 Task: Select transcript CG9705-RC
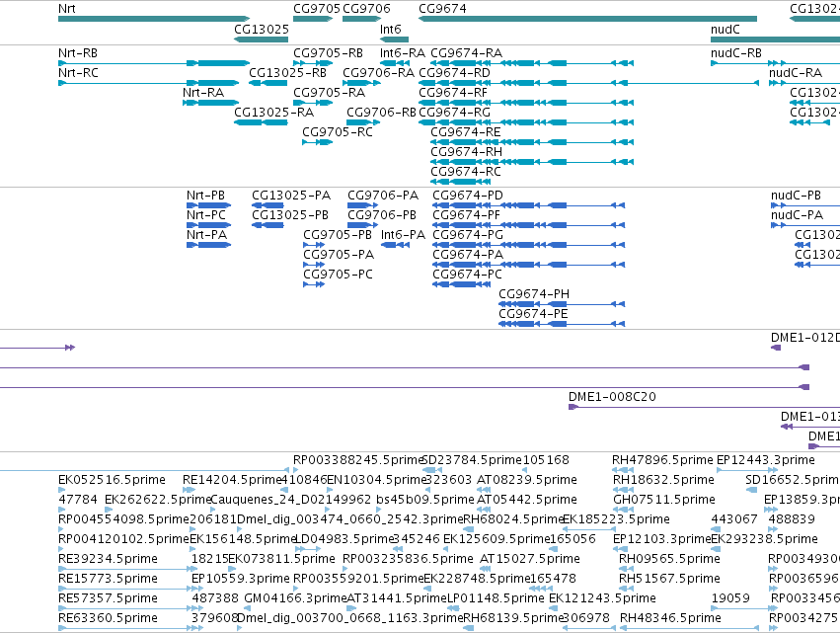click(317, 142)
